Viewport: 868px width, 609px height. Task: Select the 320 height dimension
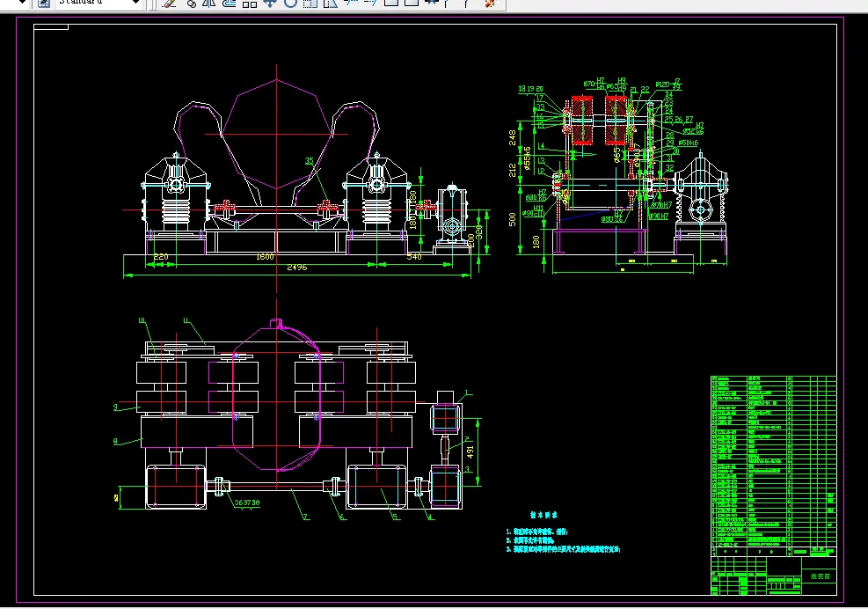(x=479, y=231)
